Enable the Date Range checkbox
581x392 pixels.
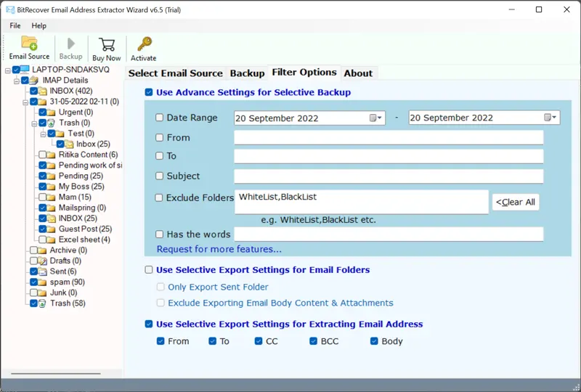[x=160, y=118]
